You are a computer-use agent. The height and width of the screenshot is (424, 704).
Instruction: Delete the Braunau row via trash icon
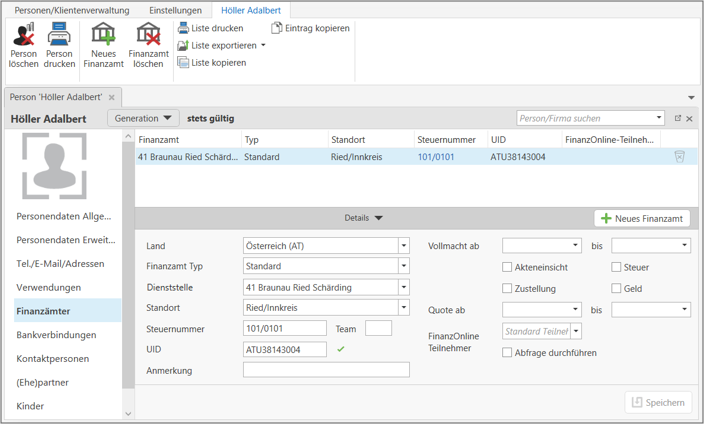(679, 157)
